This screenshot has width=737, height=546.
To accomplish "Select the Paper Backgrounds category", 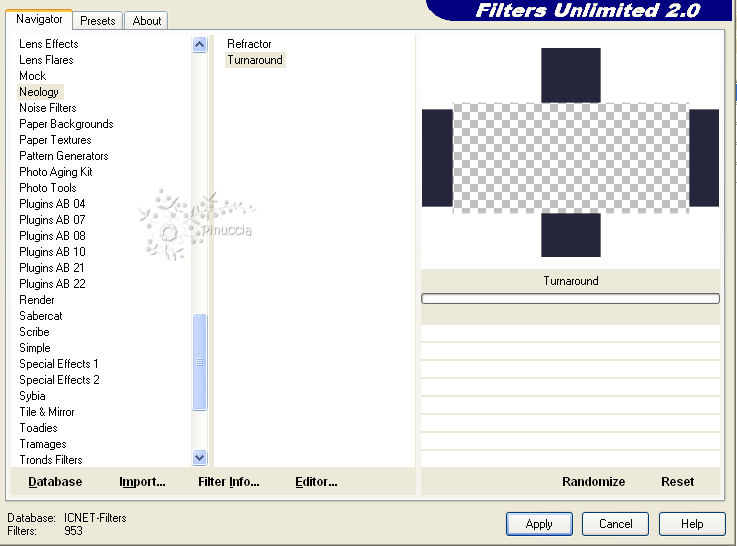I will click(66, 124).
